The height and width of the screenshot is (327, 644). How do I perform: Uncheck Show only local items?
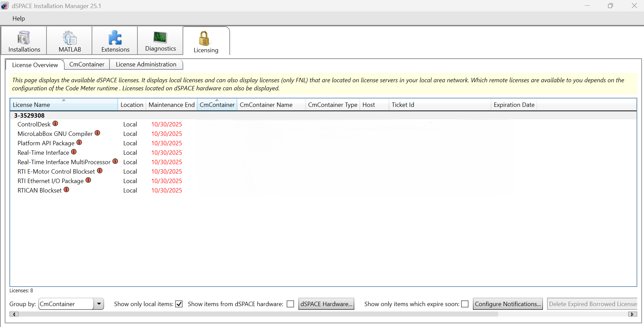179,304
